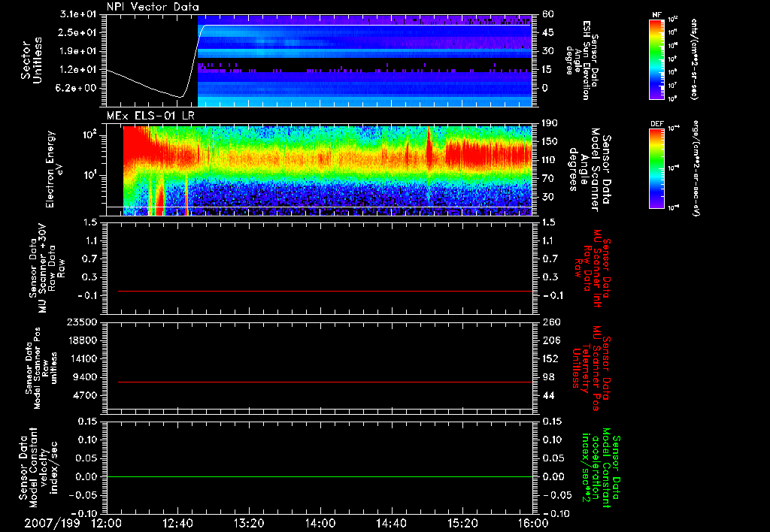770x532 pixels.
Task: Click the '18800' scanner position tick label
Action: (83, 340)
